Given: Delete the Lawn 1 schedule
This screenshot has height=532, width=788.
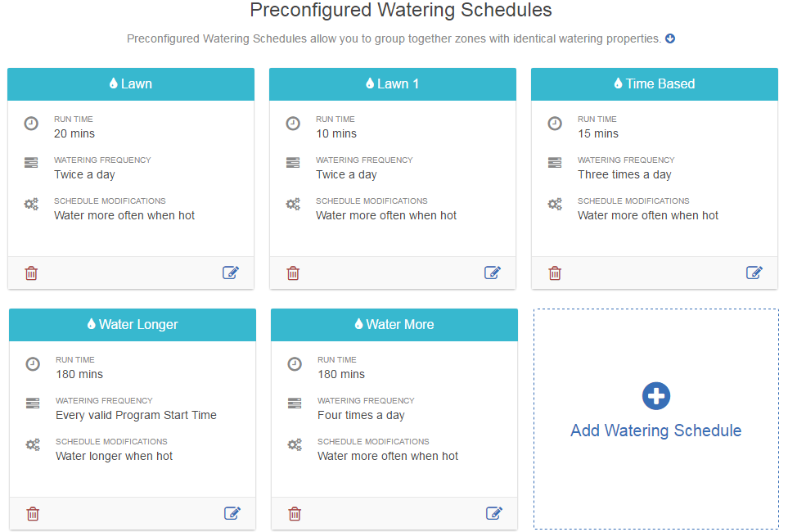Looking at the screenshot, I should (x=293, y=273).
